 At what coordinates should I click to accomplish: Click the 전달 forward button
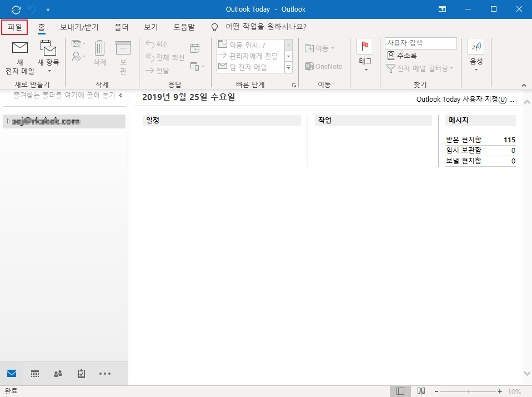[x=157, y=71]
